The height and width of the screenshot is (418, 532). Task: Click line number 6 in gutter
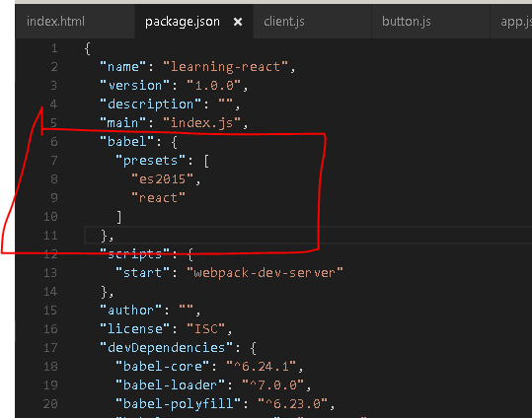tap(54, 141)
